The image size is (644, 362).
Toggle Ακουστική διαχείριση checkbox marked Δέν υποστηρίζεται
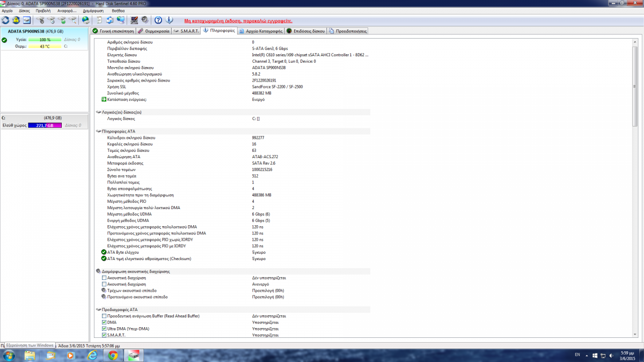104,278
